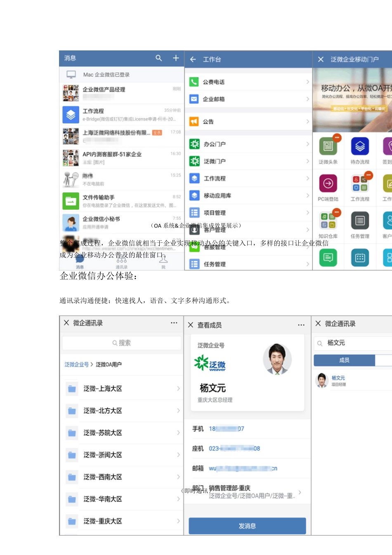Open the 工作流程 chat avatar icon

pos(71,115)
